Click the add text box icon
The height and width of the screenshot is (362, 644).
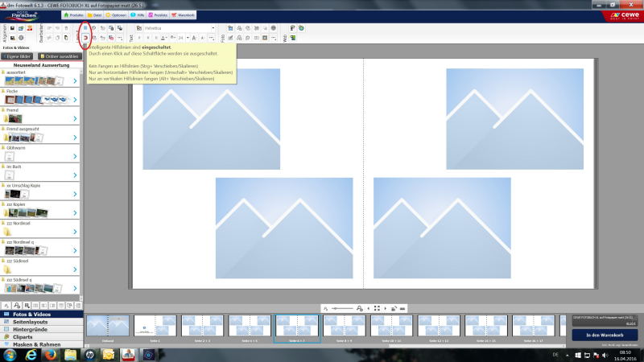(139, 28)
